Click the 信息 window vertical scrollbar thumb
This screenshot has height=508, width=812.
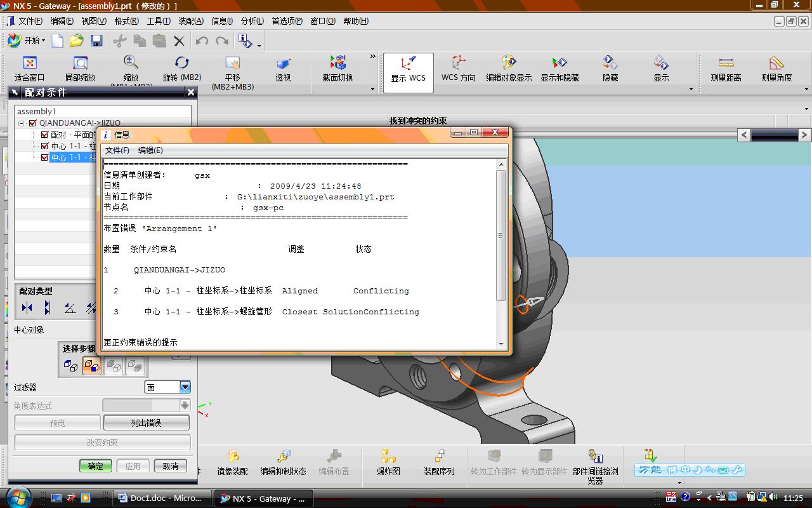click(x=501, y=235)
